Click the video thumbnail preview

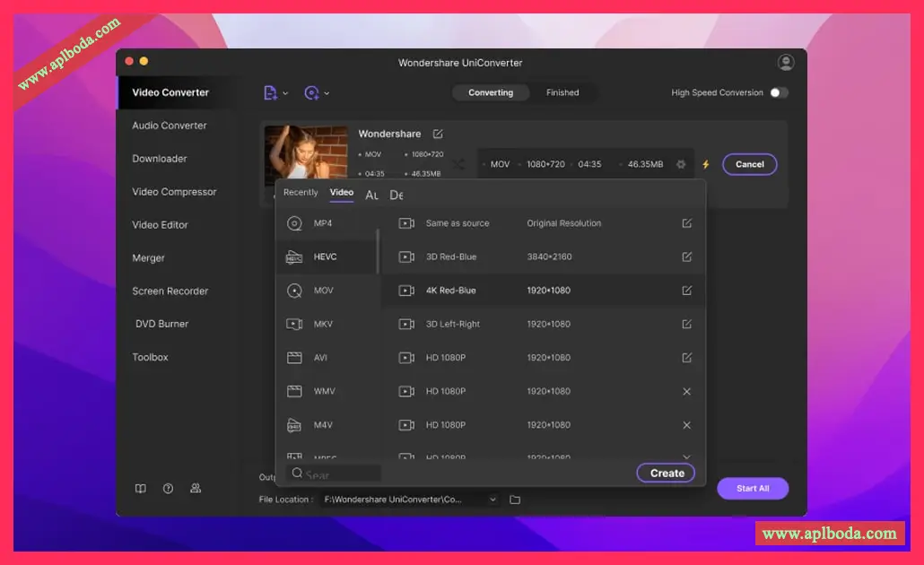[306, 153]
